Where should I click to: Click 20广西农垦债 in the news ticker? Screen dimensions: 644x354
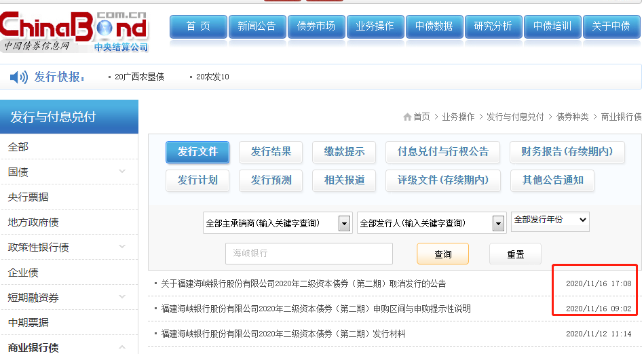139,77
